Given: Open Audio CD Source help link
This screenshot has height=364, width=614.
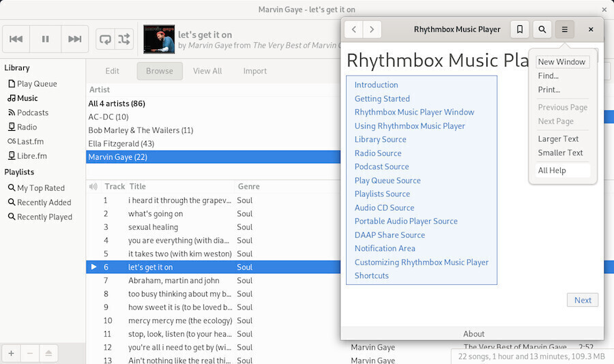Looking at the screenshot, I should [384, 208].
